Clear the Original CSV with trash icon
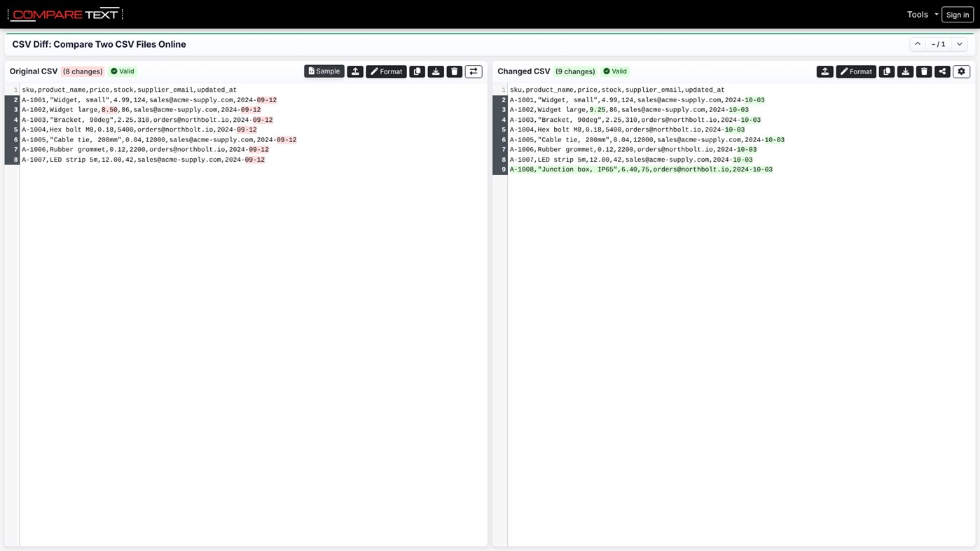 [455, 71]
